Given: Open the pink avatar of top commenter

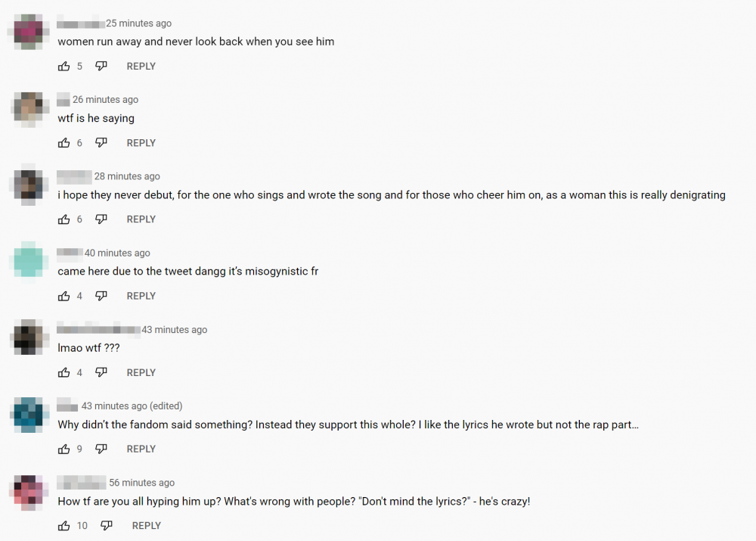Looking at the screenshot, I should (x=29, y=32).
